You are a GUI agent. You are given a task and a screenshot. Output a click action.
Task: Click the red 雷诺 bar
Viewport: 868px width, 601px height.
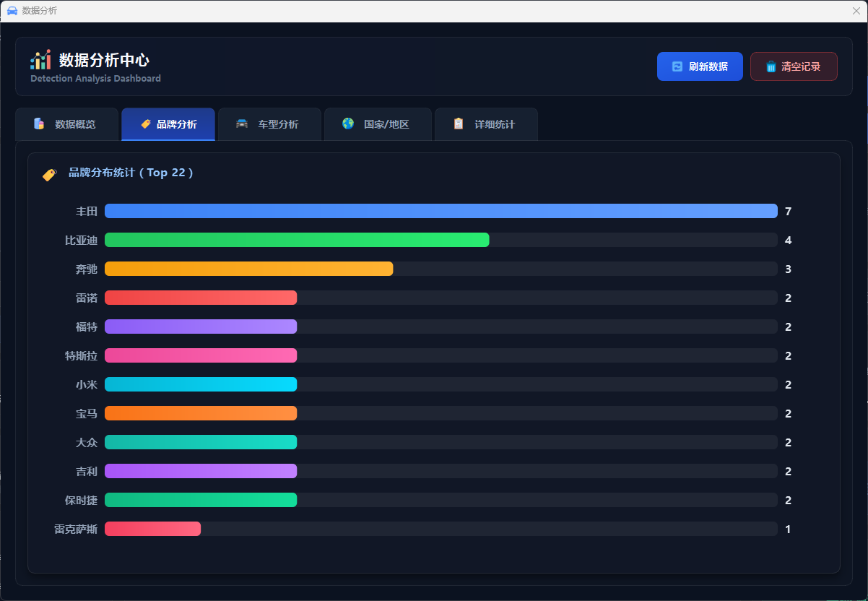(201, 298)
